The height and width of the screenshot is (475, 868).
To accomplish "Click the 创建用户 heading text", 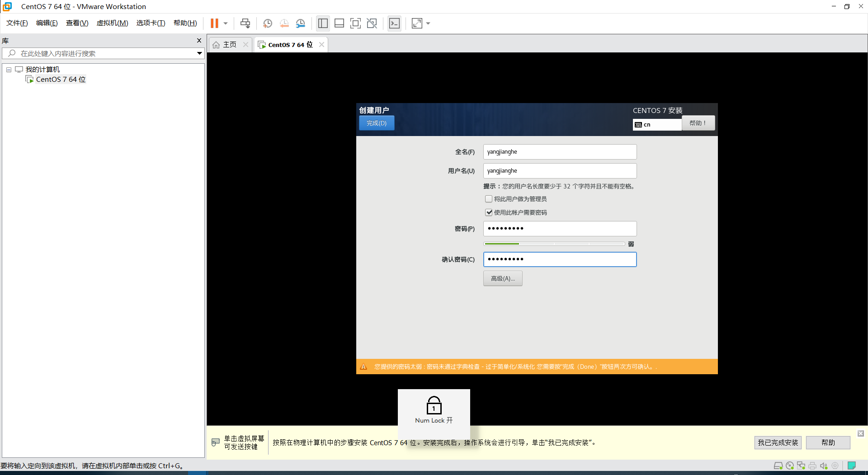I will pyautogui.click(x=374, y=110).
